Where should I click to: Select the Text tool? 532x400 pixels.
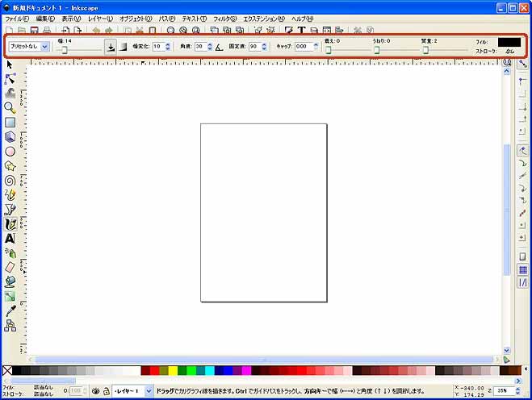[10, 239]
